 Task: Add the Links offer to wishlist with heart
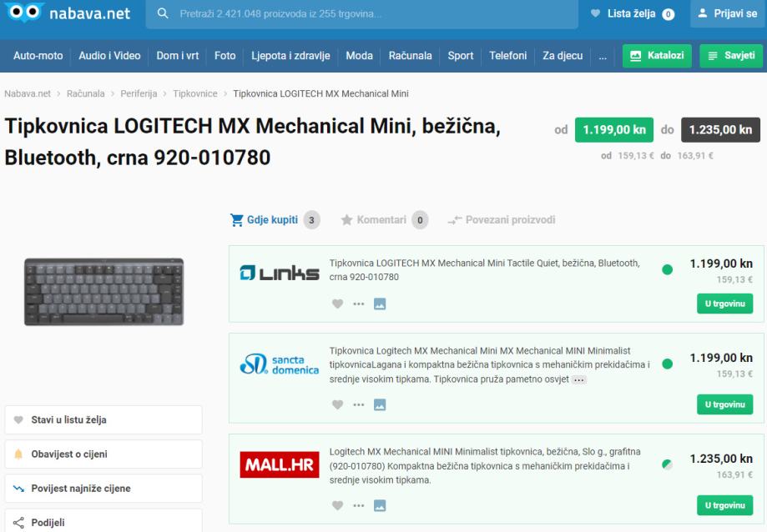click(x=337, y=304)
